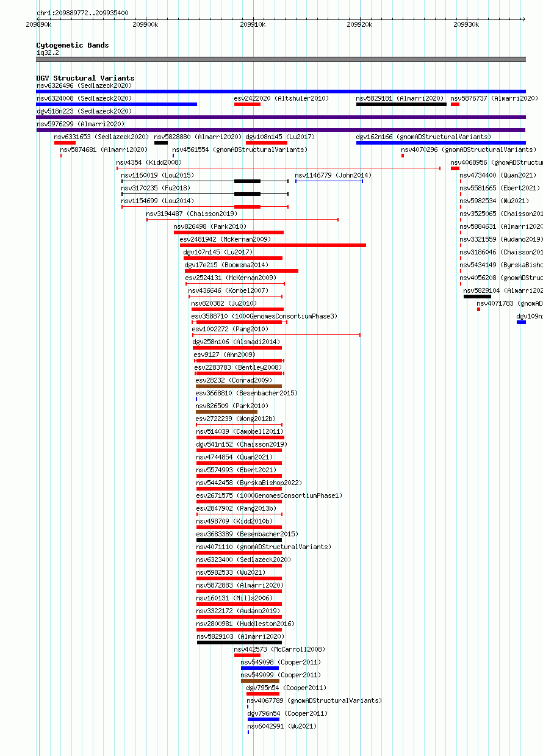The width and height of the screenshot is (543, 756).
Task: Select the dgv796n54 (Cooper2011) label
Action: tap(287, 713)
